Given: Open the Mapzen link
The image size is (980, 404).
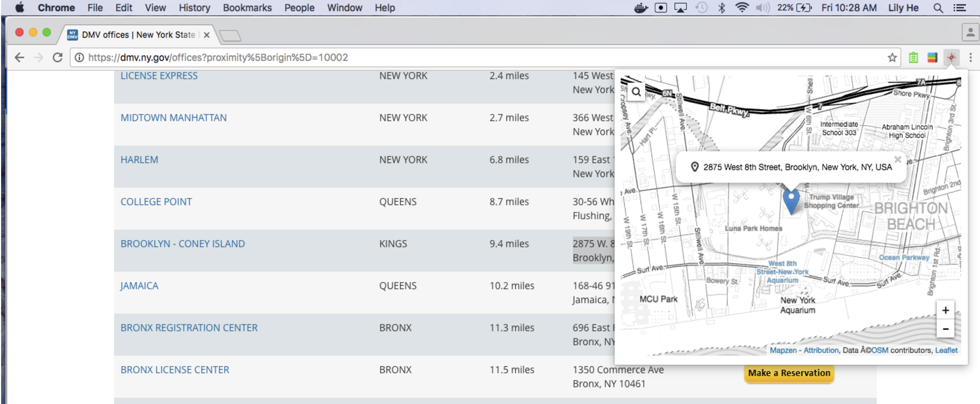Looking at the screenshot, I should (783, 350).
